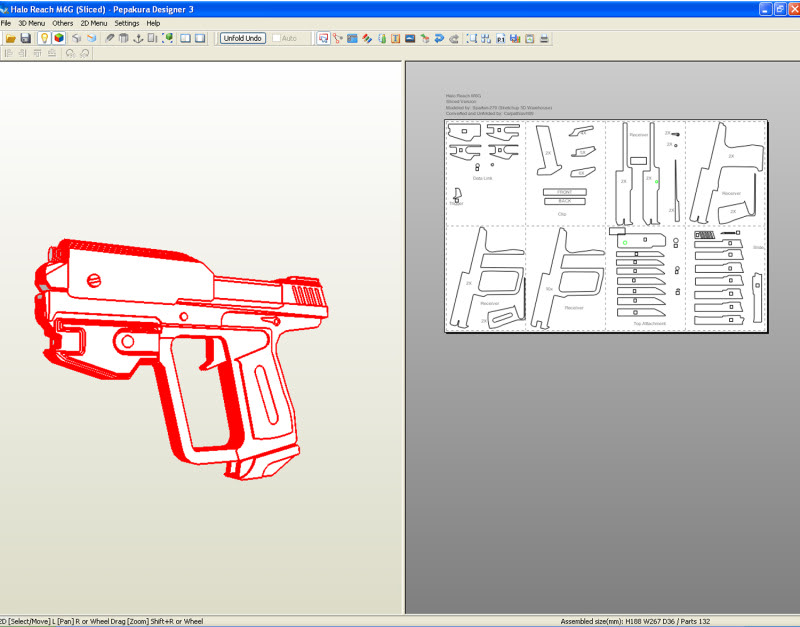Click the save-with-chart export icon
The width and height of the screenshot is (800, 627).
tap(515, 38)
